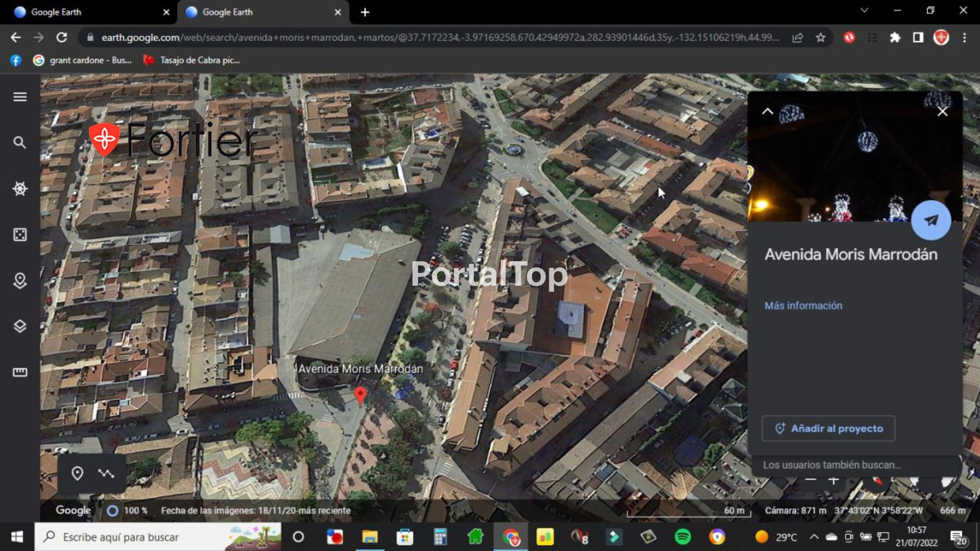Click the add placemark icon

pyautogui.click(x=77, y=473)
